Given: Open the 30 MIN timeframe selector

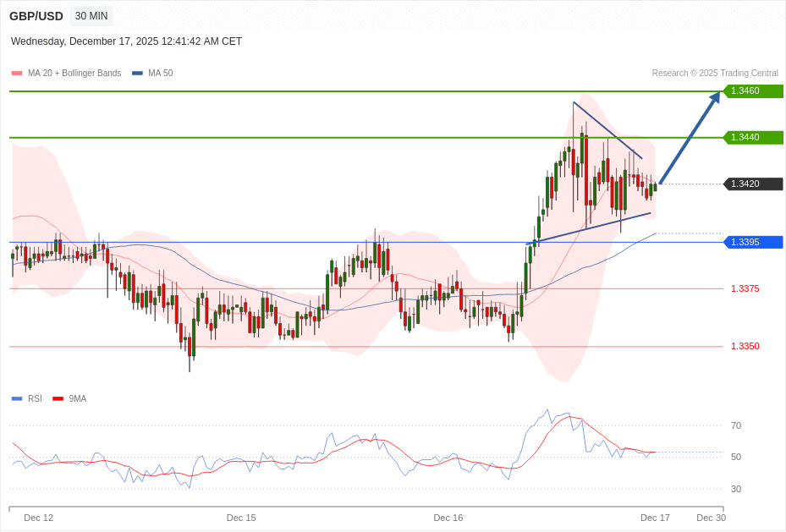Looking at the screenshot, I should [91, 15].
